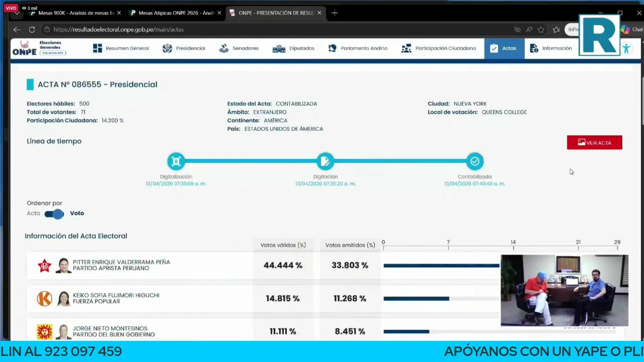Open the Información menu item
The image size is (644, 362).
550,48
